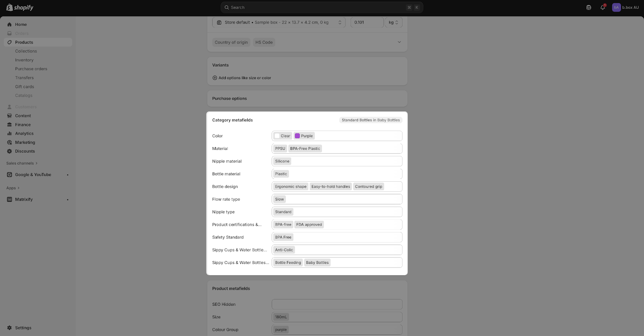
Task: Click the Google & YouTube channel icon
Action: 10,175
